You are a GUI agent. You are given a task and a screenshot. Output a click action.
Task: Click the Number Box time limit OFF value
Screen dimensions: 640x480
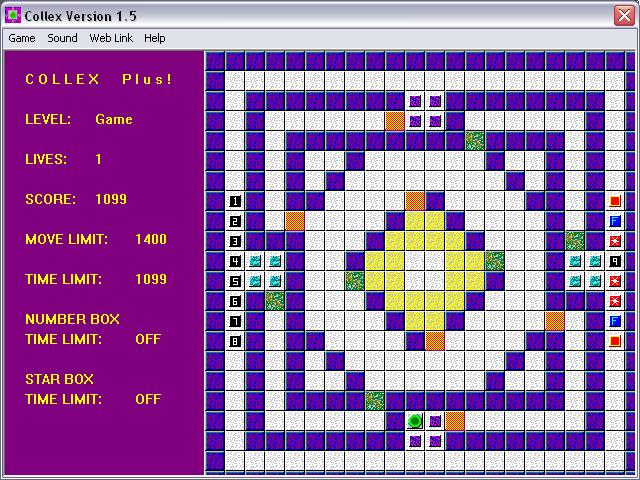tap(148, 339)
